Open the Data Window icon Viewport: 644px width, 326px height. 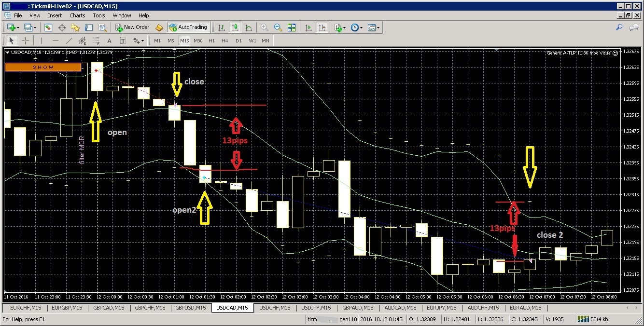pos(62,27)
